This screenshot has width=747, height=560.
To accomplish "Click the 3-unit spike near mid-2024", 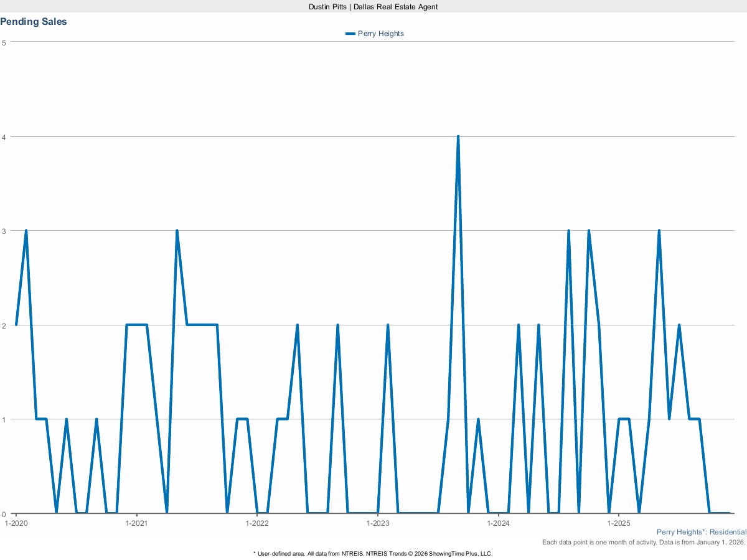I will 568,230.
